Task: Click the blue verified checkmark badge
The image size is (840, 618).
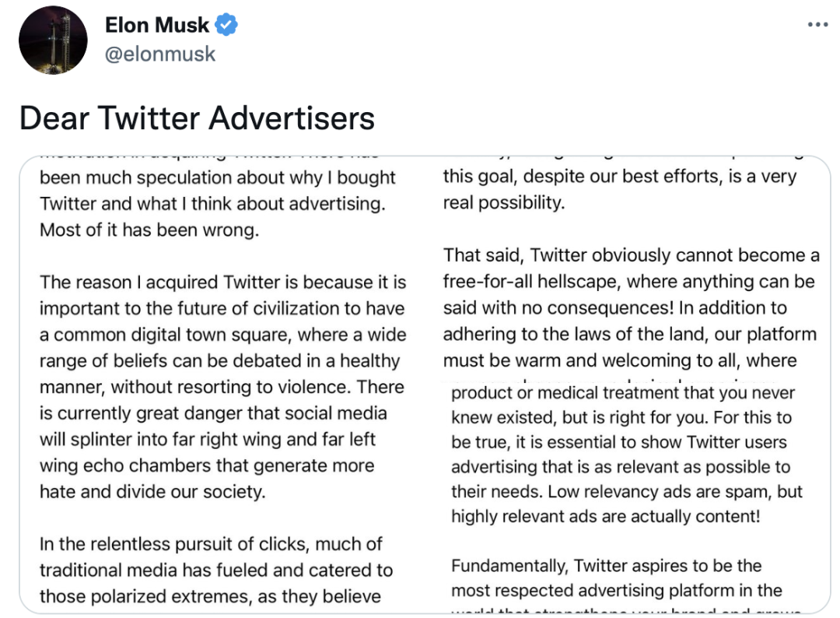Action: (x=226, y=25)
